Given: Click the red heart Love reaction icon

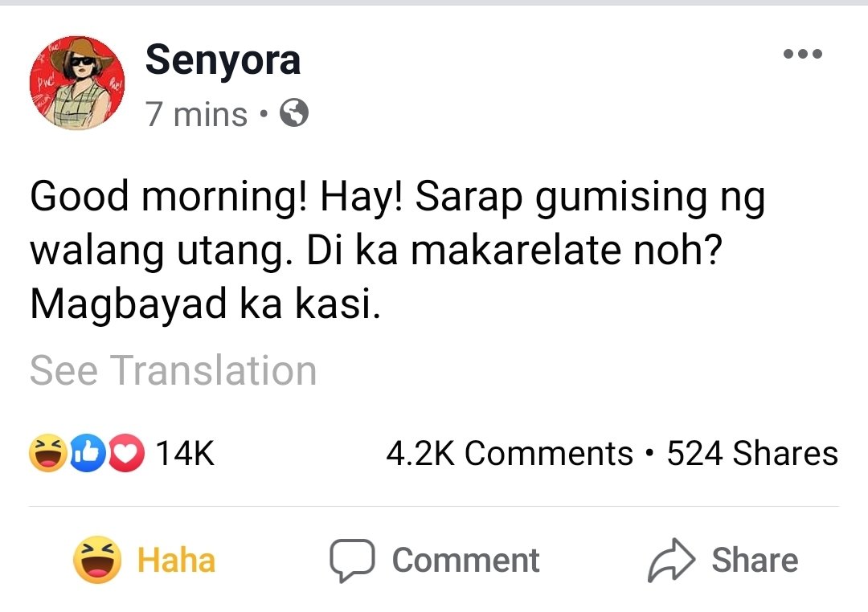Looking at the screenshot, I should 126,453.
